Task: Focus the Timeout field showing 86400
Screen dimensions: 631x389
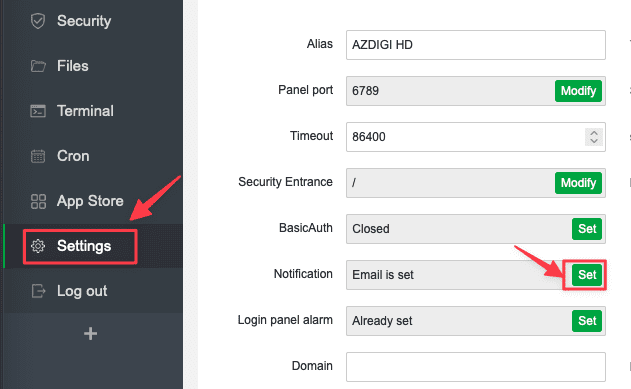Action: (476, 137)
